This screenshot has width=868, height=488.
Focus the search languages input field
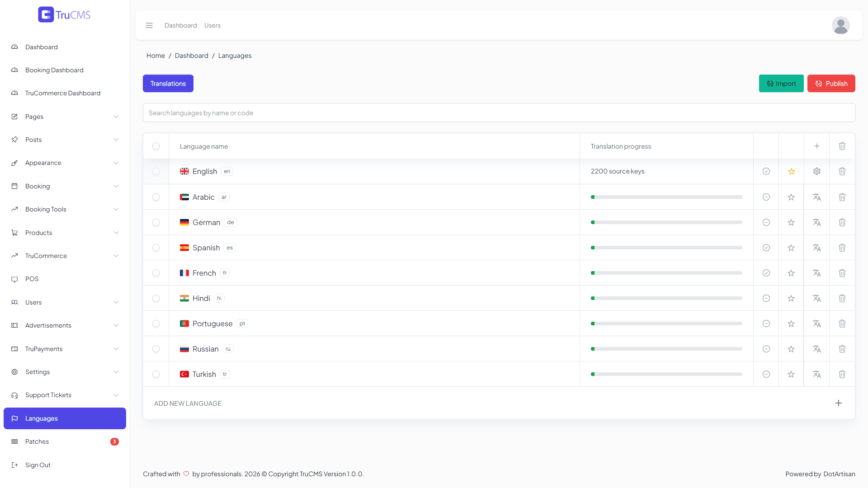point(499,113)
